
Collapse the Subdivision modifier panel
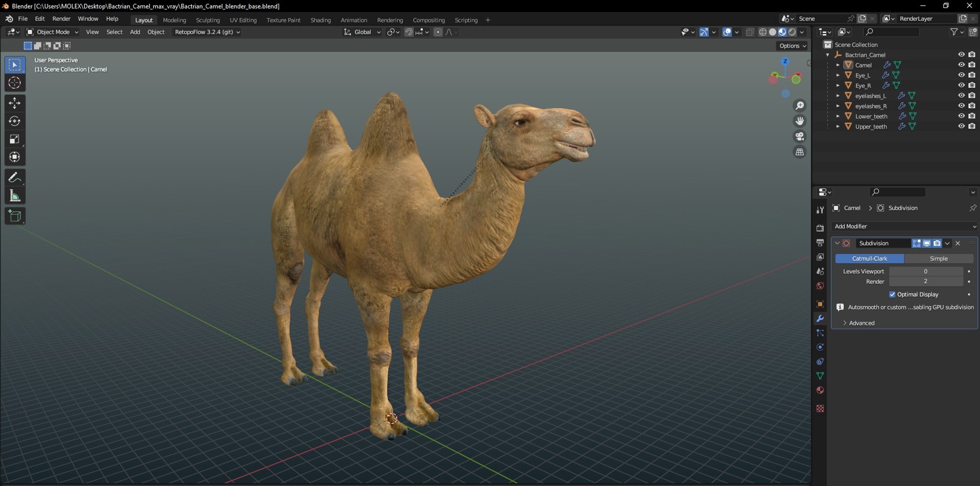click(x=837, y=243)
